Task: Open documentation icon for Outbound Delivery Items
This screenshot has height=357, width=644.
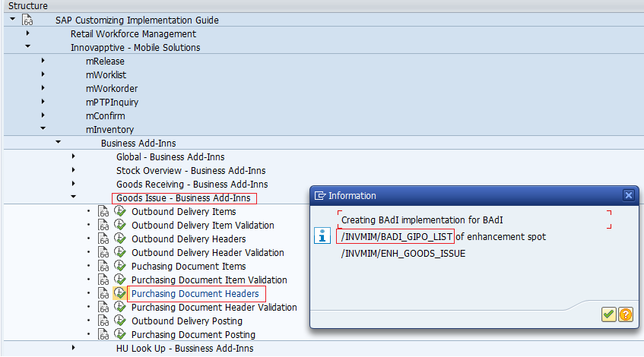Action: point(104,212)
